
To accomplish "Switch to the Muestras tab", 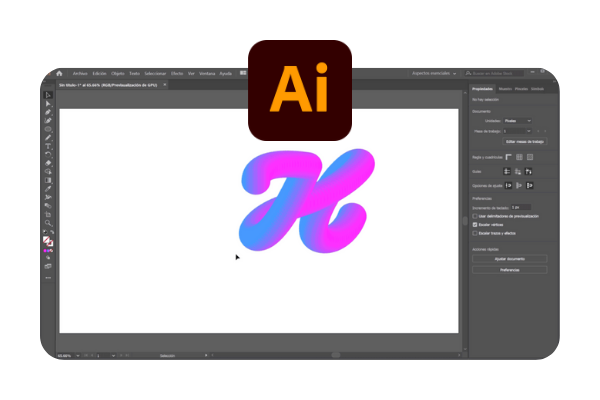I will tap(505, 89).
